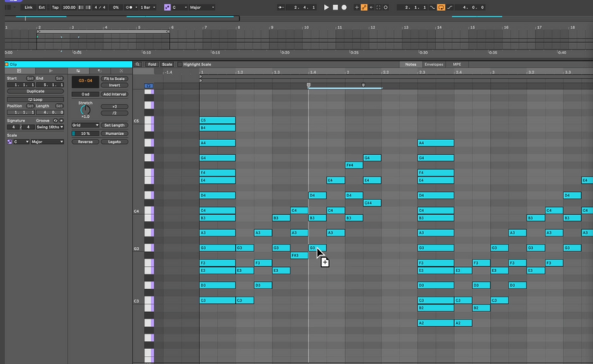Open the toolbar root note C dropdown
The height and width of the screenshot is (364, 593).
point(179,7)
